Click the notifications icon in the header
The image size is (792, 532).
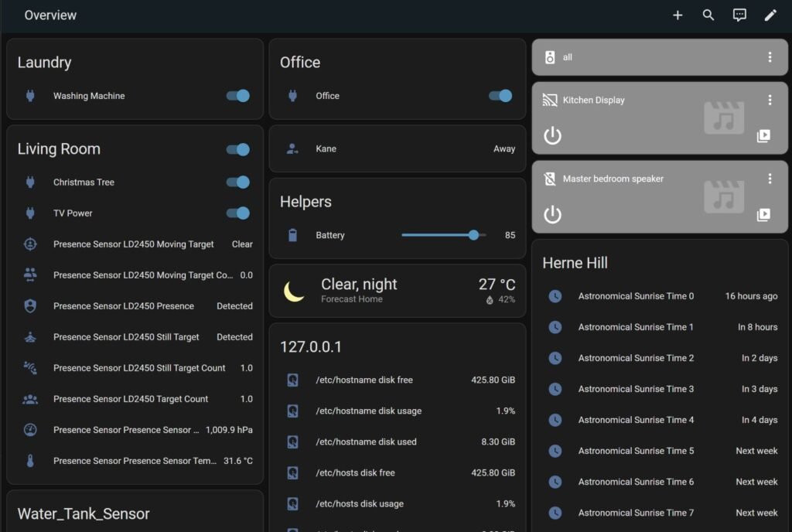point(739,15)
